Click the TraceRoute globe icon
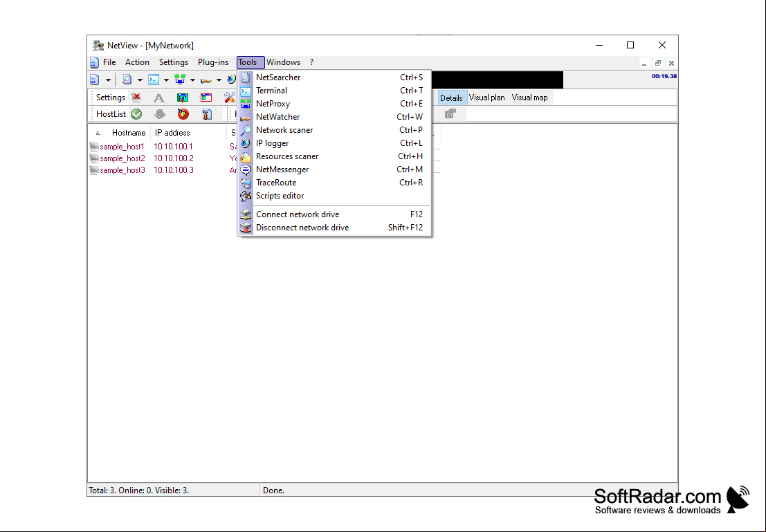 point(246,183)
